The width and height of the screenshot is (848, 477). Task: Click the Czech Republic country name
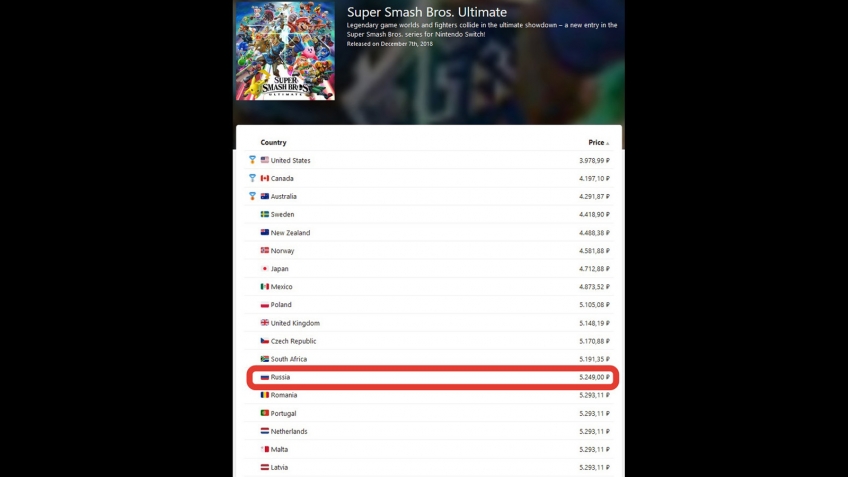[x=293, y=341]
